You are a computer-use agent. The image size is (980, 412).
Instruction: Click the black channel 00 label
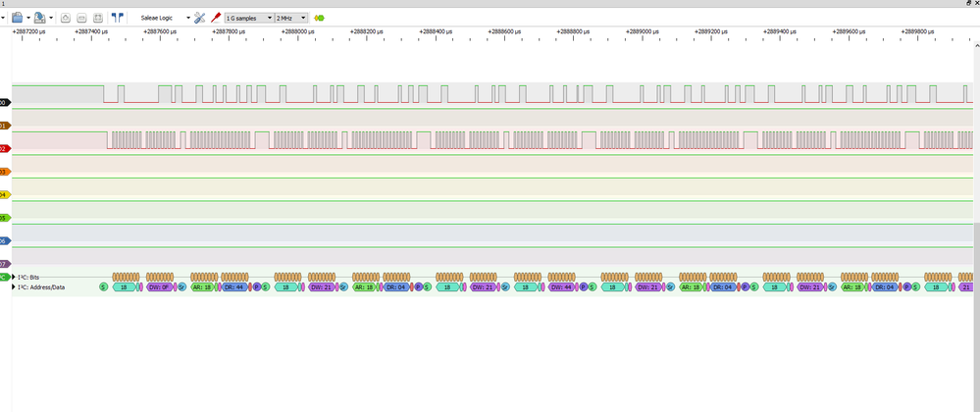(x=5, y=102)
